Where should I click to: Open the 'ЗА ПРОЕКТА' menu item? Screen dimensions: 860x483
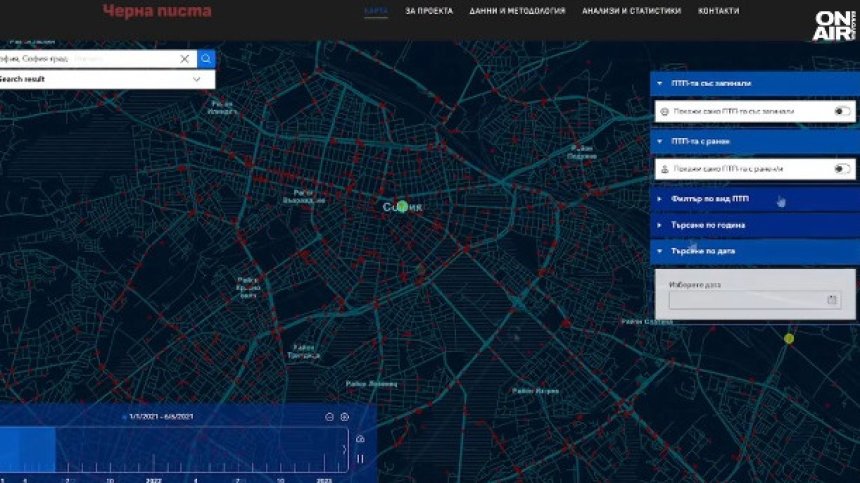(x=429, y=11)
